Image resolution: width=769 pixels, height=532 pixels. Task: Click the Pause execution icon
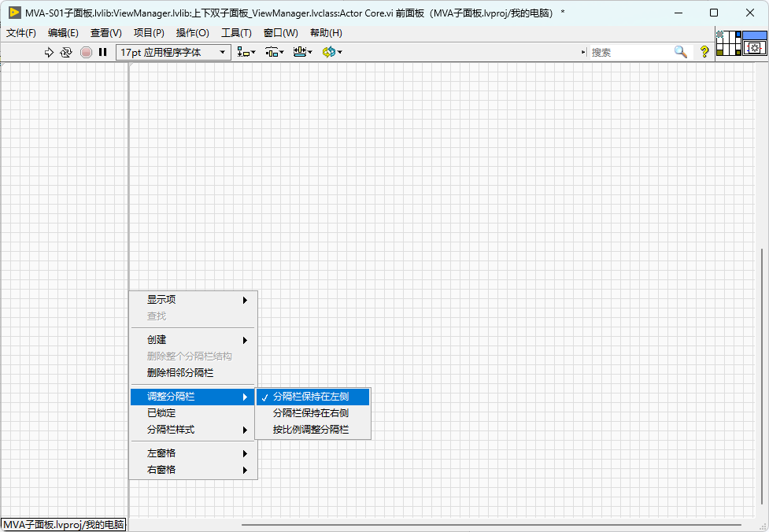coord(102,52)
